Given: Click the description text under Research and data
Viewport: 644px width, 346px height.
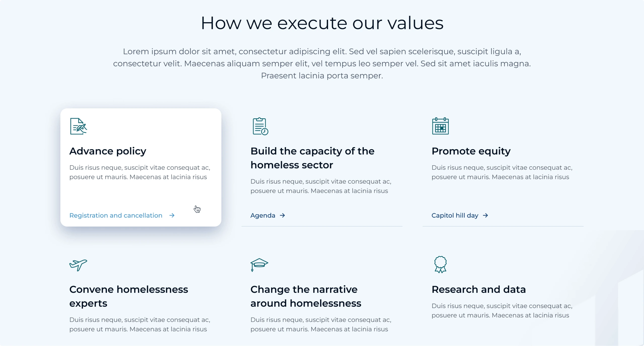Looking at the screenshot, I should 502,310.
